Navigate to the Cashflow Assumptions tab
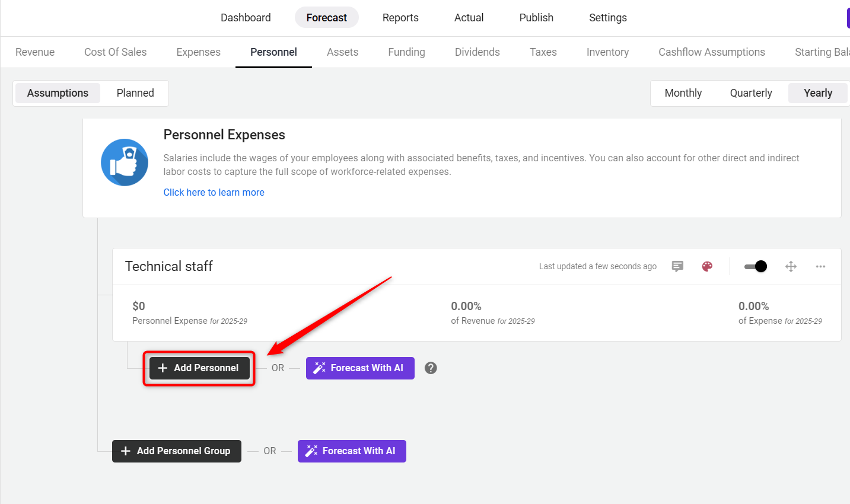850x504 pixels. (x=711, y=52)
